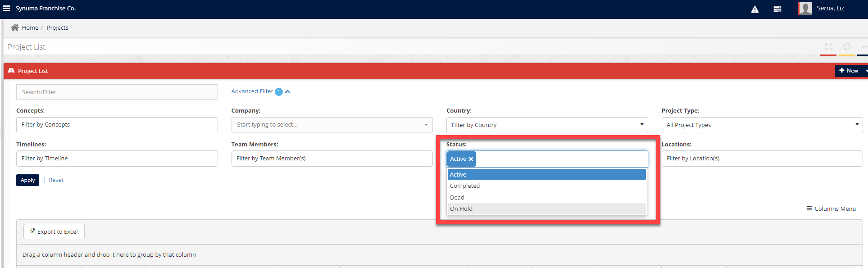Remove the Active status tag
The image size is (868, 268).
pyautogui.click(x=471, y=159)
